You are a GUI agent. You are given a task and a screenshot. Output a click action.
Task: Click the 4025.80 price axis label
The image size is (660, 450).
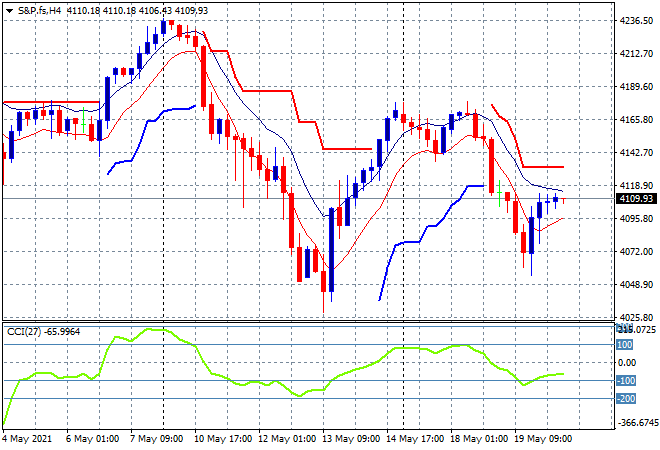pyautogui.click(x=636, y=317)
